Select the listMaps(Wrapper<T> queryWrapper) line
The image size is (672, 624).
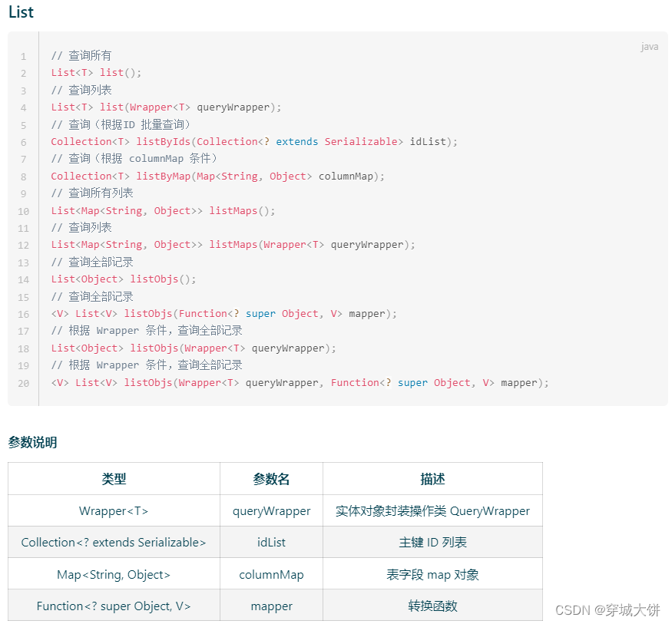[x=233, y=245]
